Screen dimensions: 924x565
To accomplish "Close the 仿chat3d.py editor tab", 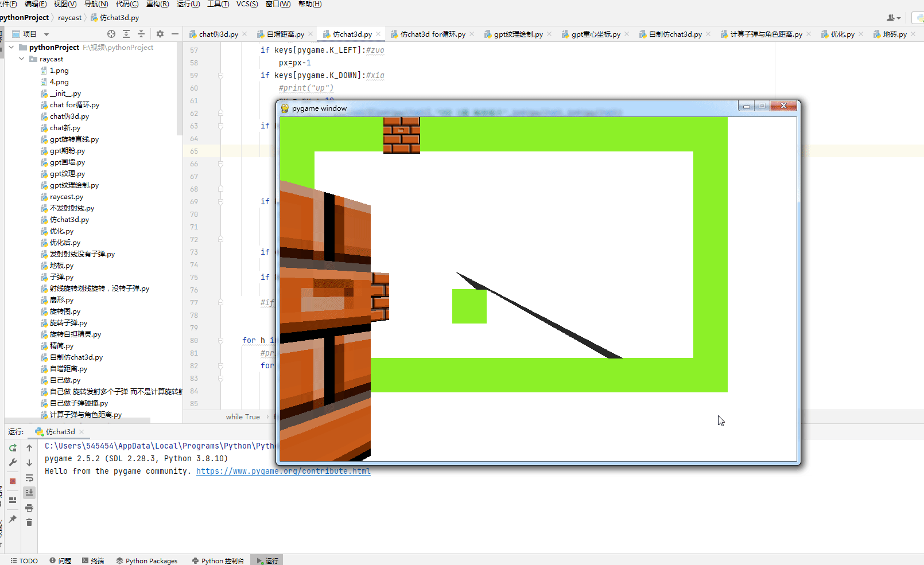I will 378,34.
